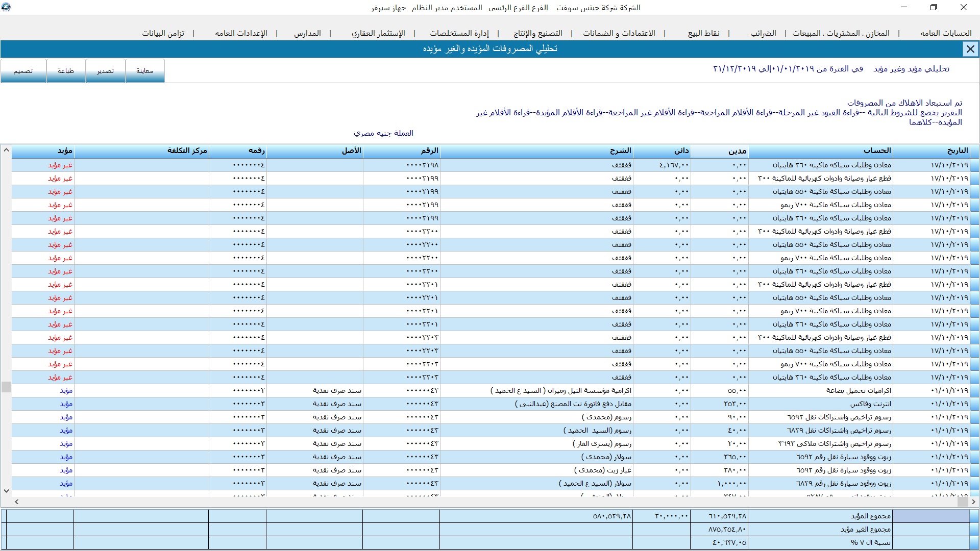
Task: Click the table scroll up arrow
Action: click(6, 150)
